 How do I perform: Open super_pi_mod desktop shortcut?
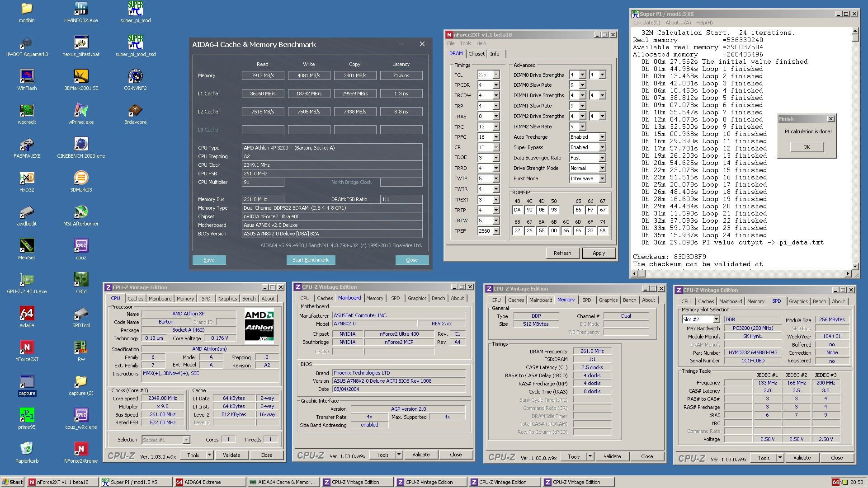click(x=135, y=12)
